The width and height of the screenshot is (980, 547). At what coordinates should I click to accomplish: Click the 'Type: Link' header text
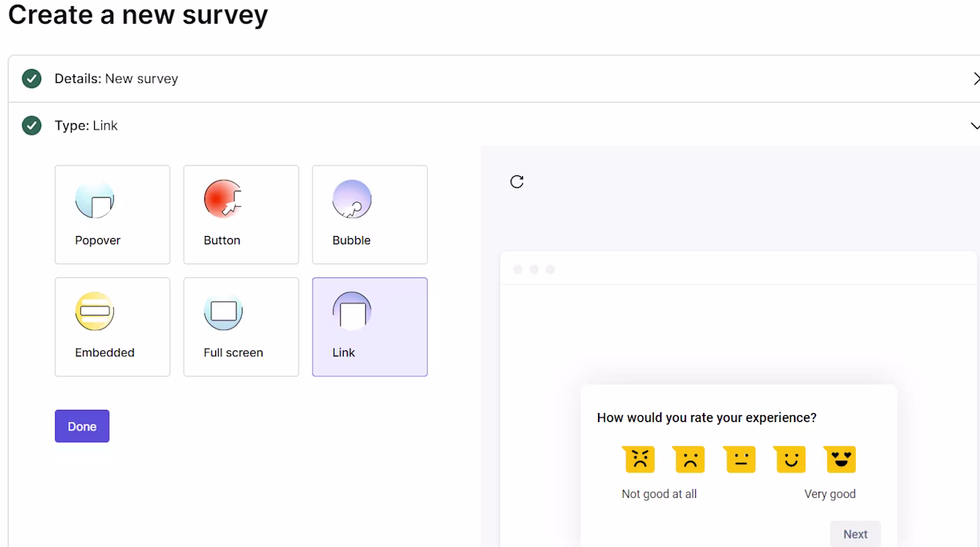click(86, 125)
